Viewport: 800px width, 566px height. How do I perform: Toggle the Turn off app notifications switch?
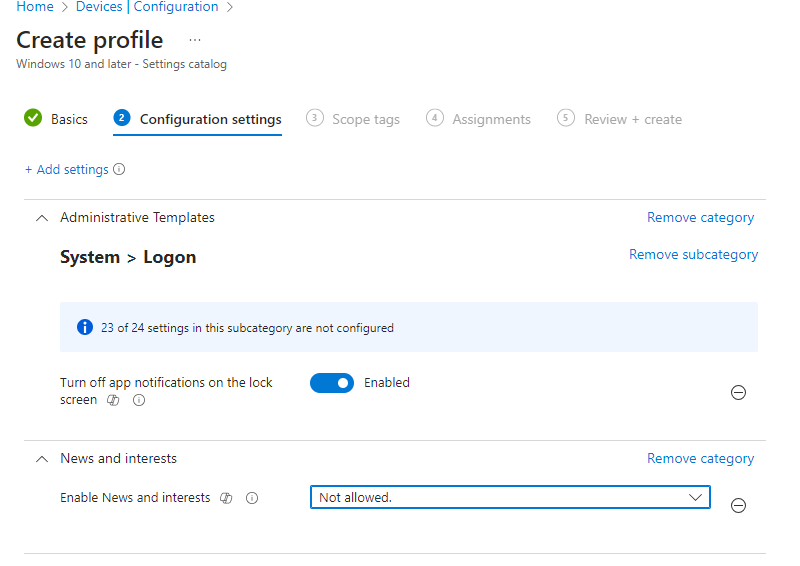point(332,383)
